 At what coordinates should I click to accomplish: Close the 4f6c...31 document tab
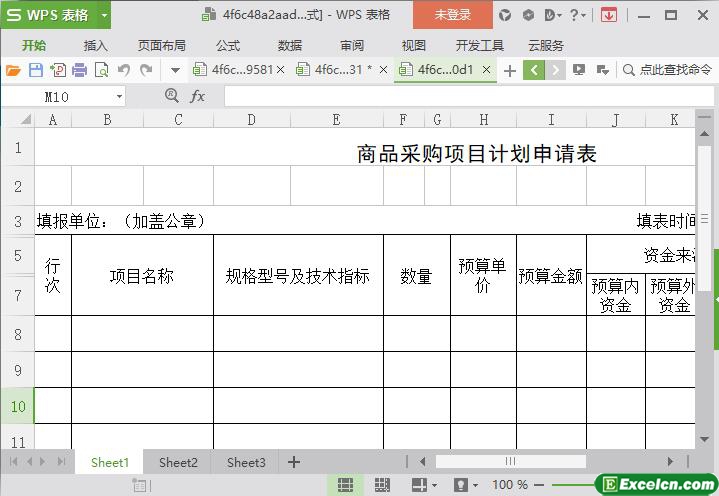pos(383,70)
